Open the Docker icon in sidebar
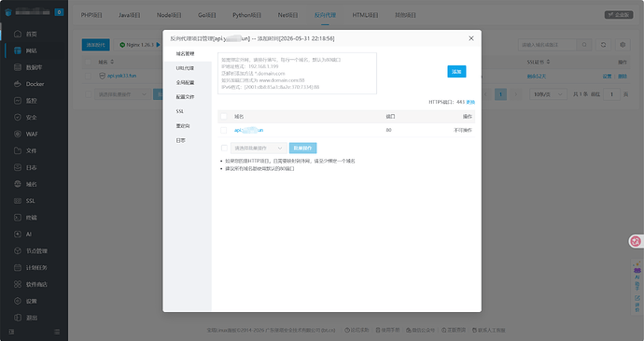 [x=18, y=84]
